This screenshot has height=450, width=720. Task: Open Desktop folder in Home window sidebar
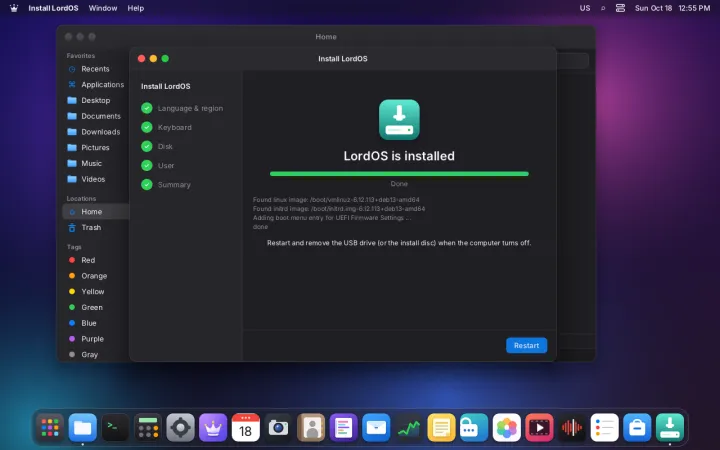coord(95,100)
